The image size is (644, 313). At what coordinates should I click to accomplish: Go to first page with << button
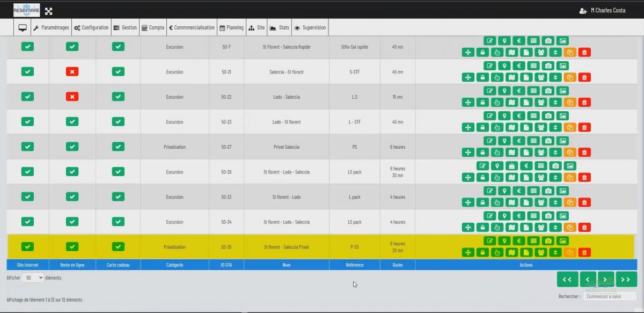pyautogui.click(x=567, y=279)
